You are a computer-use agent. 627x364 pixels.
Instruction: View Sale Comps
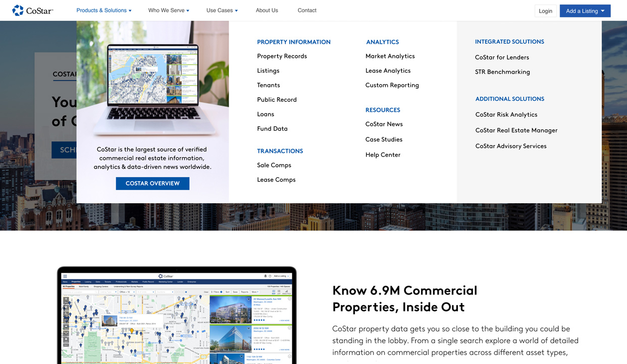[x=274, y=165]
